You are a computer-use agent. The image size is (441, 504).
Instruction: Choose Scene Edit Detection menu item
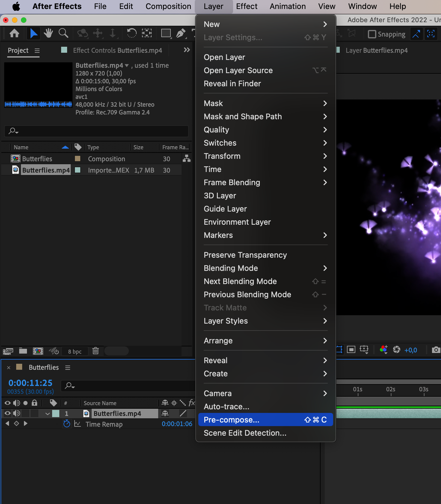coord(265,433)
